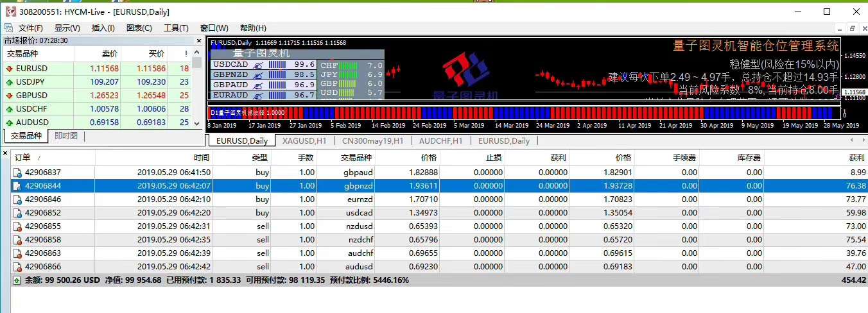
Task: Click the sell order icon for ticket 42906866
Action: (x=17, y=267)
